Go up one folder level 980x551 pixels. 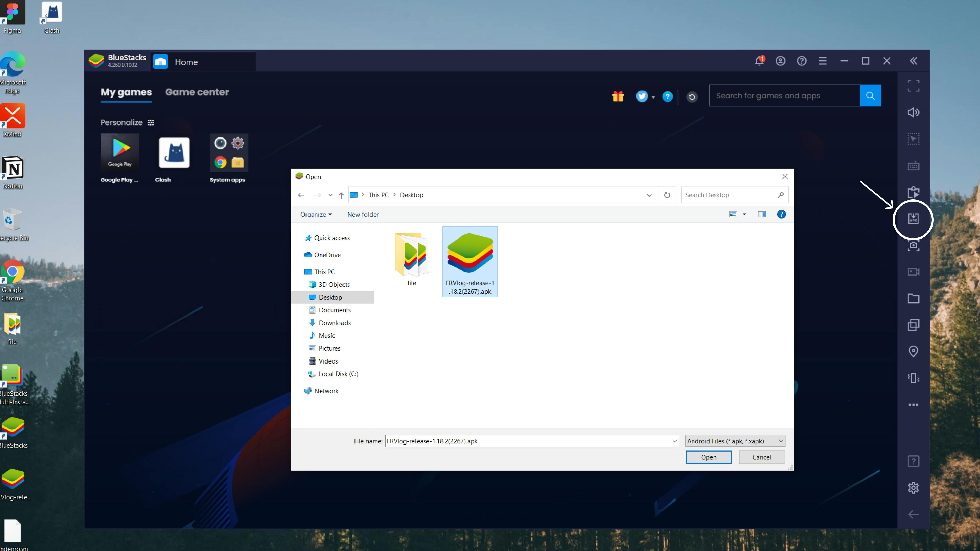pyautogui.click(x=341, y=195)
